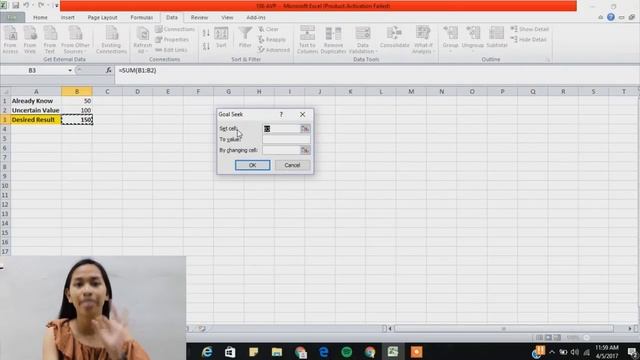640x360 pixels.
Task: Select column C header
Action: point(107,92)
